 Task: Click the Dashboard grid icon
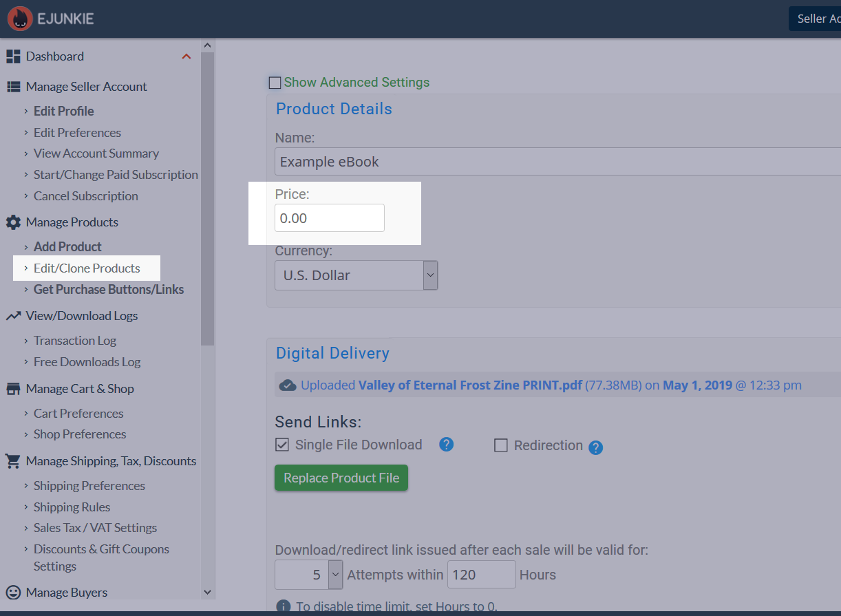tap(13, 56)
